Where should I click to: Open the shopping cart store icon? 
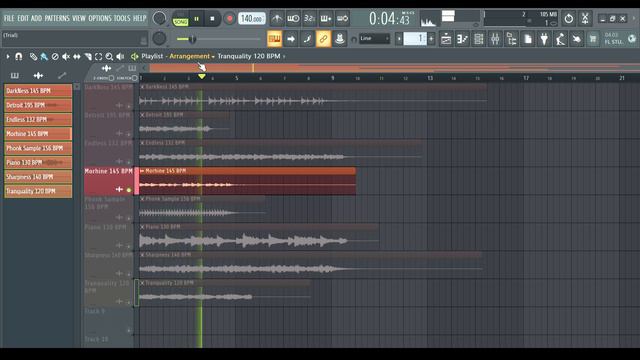pyautogui.click(x=593, y=39)
